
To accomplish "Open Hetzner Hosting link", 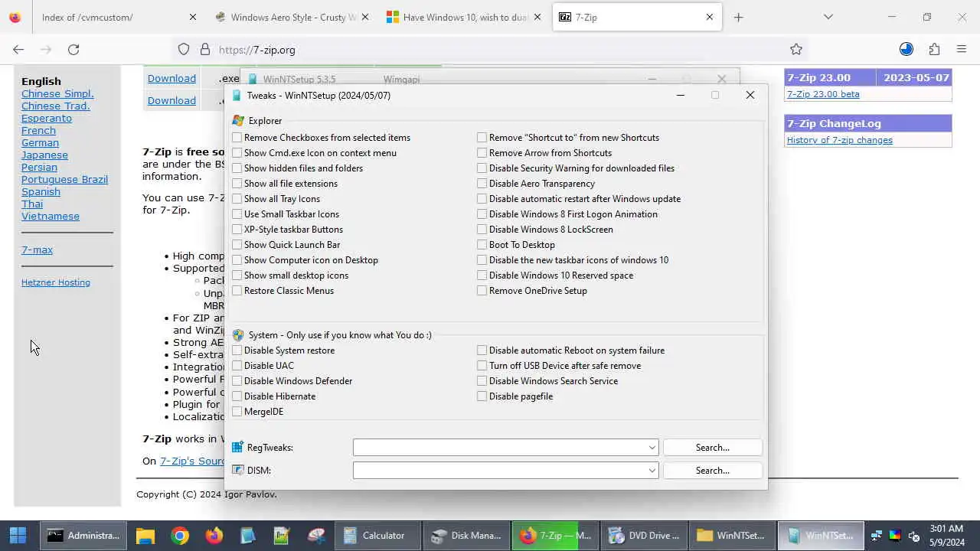I will tap(56, 282).
